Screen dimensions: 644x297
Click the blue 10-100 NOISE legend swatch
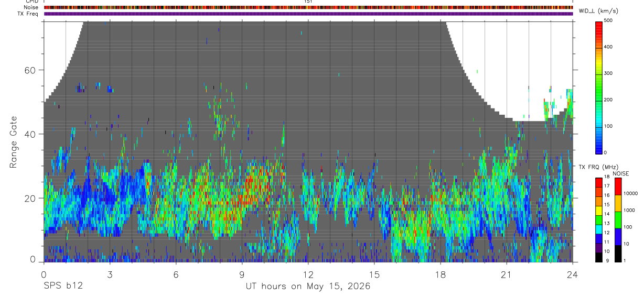pos(618,237)
